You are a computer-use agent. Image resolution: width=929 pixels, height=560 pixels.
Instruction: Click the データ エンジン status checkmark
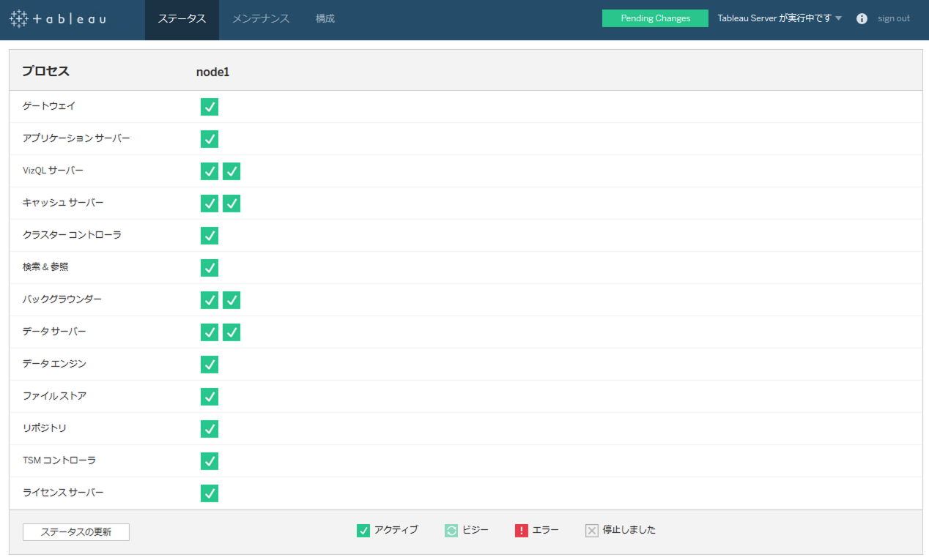pyautogui.click(x=210, y=364)
